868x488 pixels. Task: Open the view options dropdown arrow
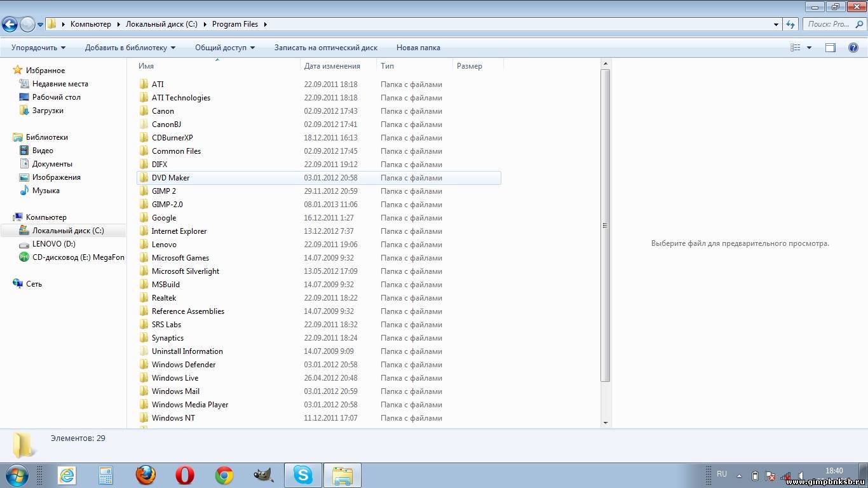point(809,48)
